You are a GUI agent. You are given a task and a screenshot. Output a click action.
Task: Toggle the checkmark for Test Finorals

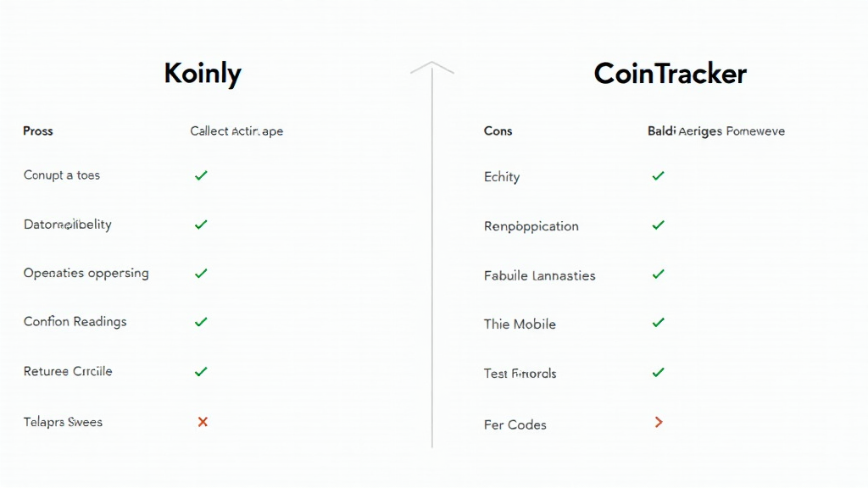pos(658,372)
